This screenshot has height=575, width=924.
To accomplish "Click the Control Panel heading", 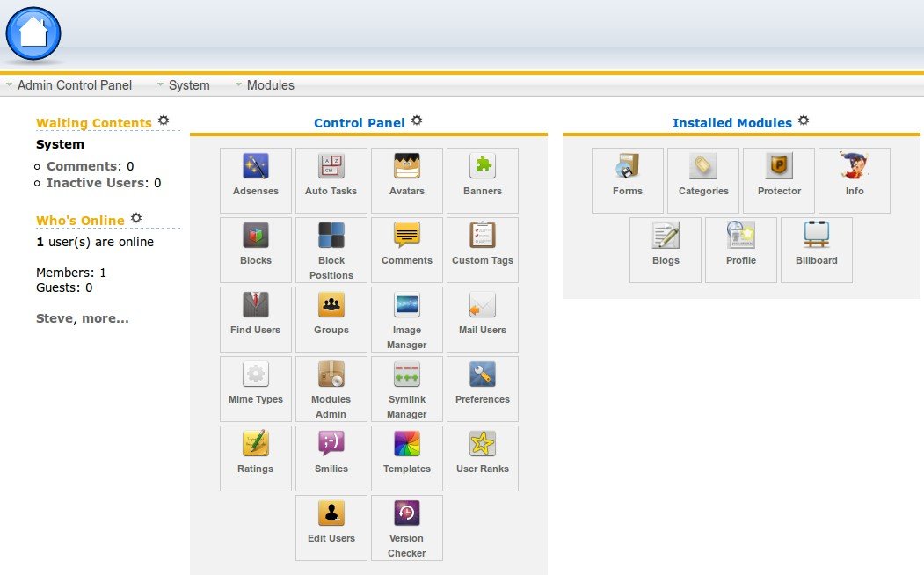I will click(x=360, y=122).
